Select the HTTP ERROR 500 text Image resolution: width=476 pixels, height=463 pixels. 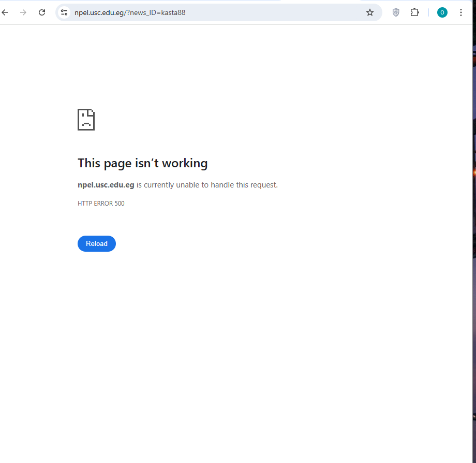click(101, 203)
